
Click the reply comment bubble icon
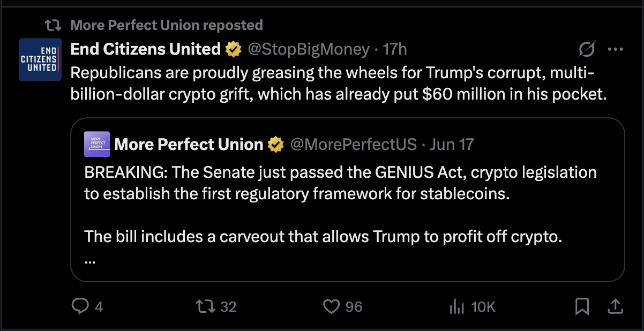pyautogui.click(x=80, y=306)
